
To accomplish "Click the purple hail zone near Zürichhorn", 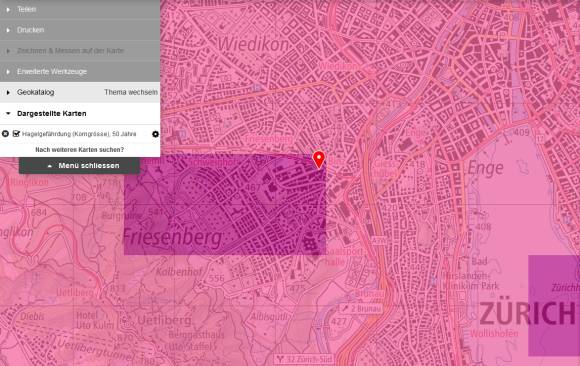I will click(554, 306).
